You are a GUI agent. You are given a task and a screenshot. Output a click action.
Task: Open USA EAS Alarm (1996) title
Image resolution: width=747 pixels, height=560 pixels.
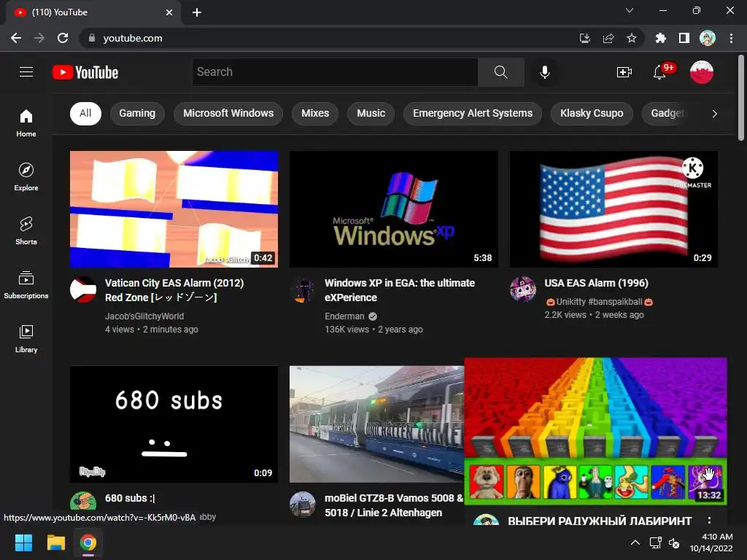tap(597, 283)
